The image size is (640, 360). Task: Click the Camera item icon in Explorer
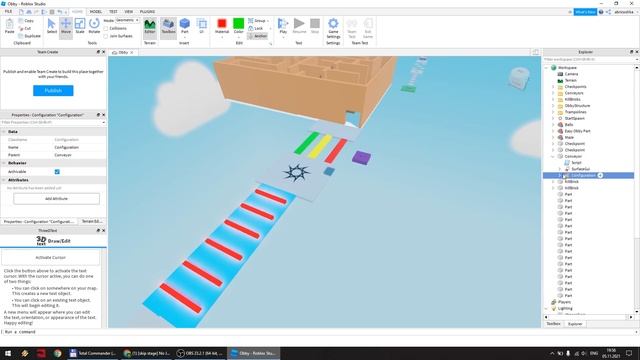tap(560, 74)
